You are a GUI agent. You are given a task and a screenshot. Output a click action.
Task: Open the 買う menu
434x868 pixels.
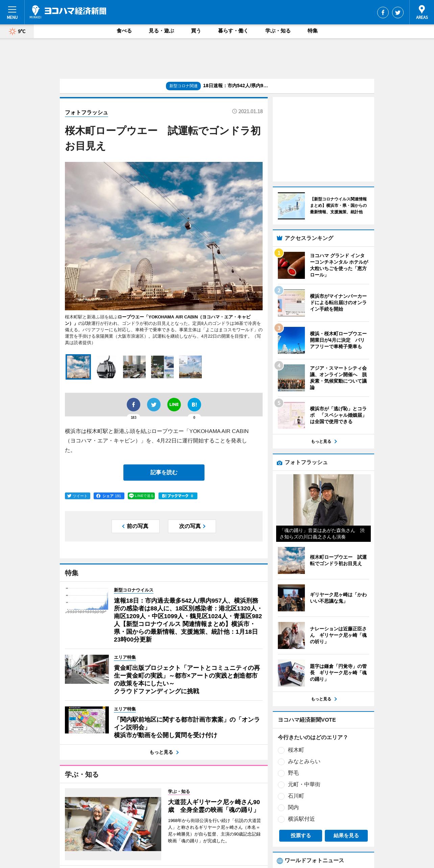pyautogui.click(x=196, y=31)
